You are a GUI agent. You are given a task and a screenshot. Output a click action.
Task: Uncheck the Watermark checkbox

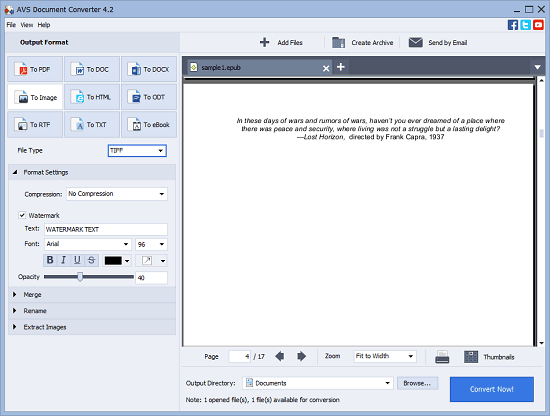click(22, 215)
